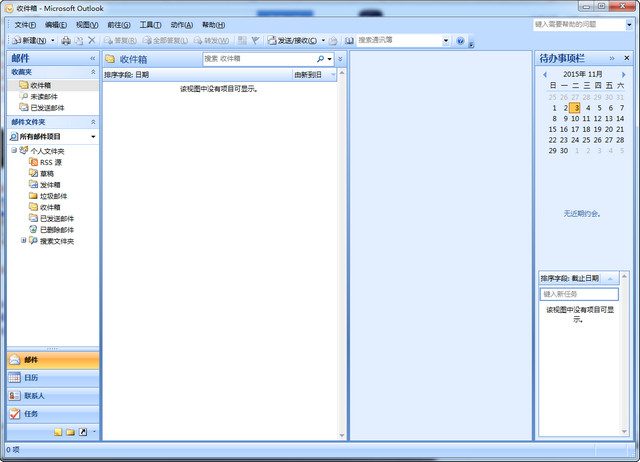The height and width of the screenshot is (462, 640).
Task: Open the 视图(V) menu
Action: pyautogui.click(x=87, y=25)
